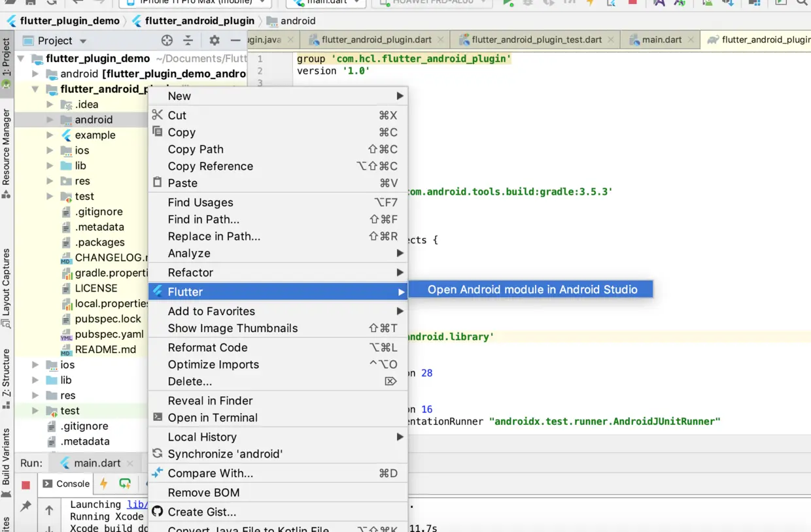Select LICENSE file in project tree
The height and width of the screenshot is (532, 811).
point(96,288)
